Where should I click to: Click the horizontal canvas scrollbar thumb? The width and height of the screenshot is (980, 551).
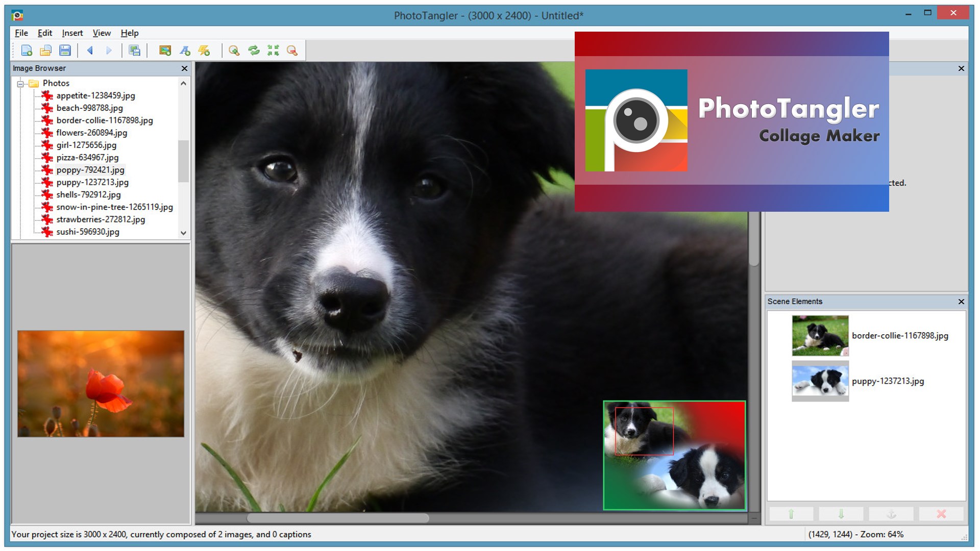338,518
